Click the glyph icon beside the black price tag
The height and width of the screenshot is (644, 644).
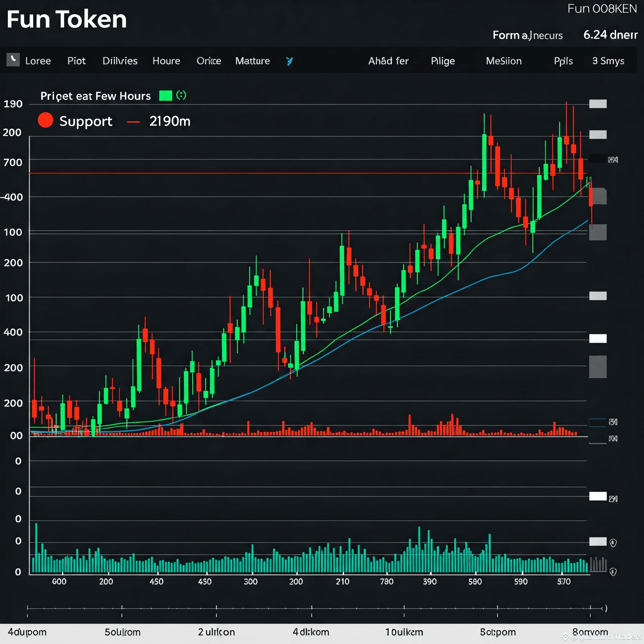(613, 160)
